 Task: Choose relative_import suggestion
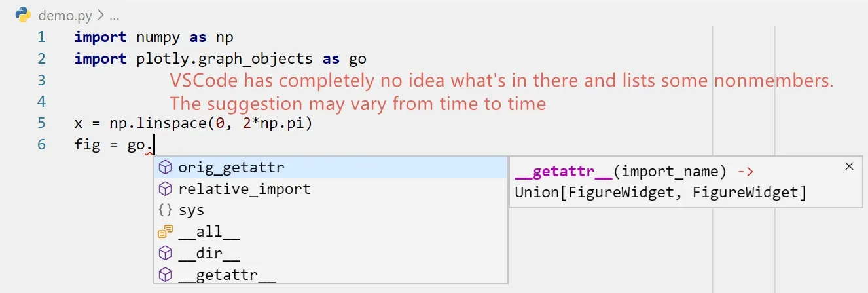(x=331, y=189)
